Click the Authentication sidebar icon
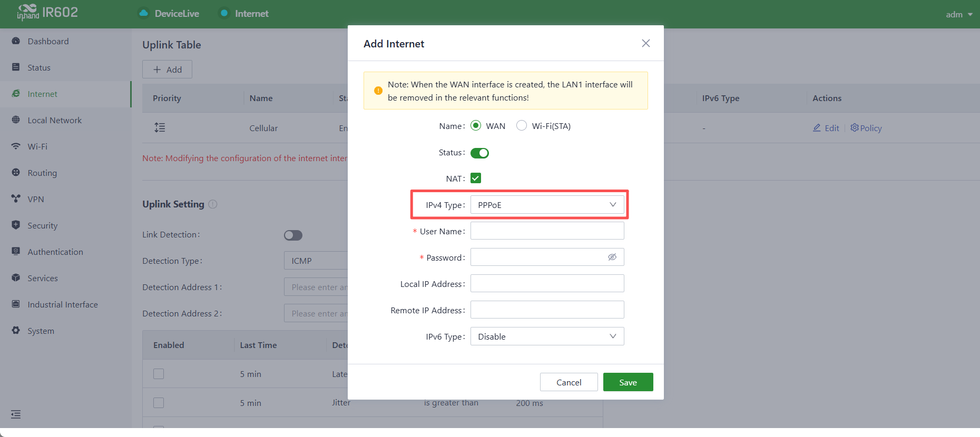 [16, 252]
